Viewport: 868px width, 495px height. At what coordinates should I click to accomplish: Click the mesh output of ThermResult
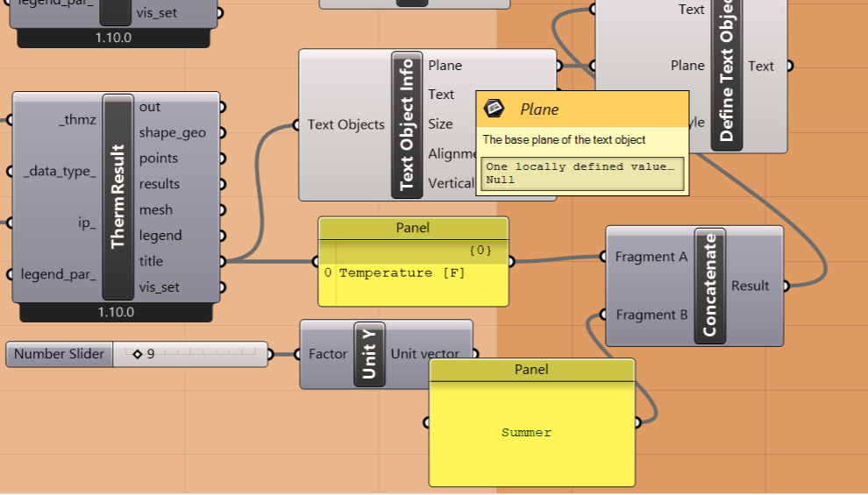coord(155,209)
